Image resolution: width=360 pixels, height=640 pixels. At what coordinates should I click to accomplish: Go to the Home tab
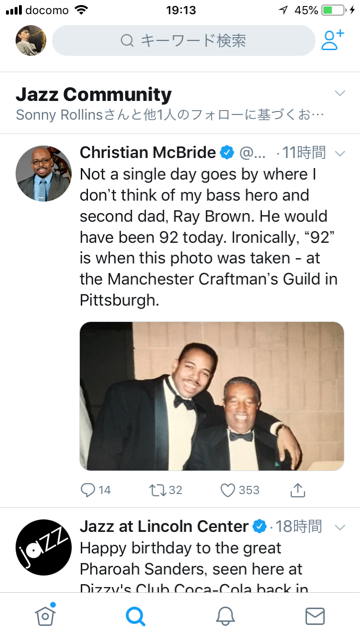tap(45, 616)
